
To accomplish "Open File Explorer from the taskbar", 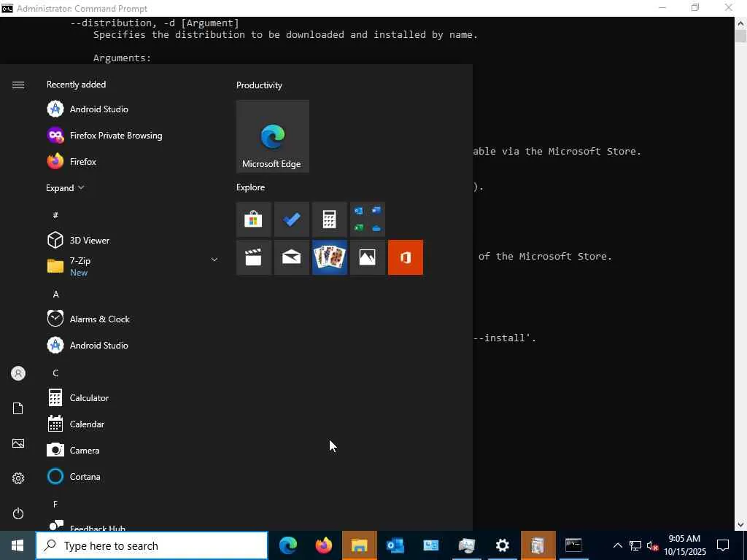I will click(359, 545).
